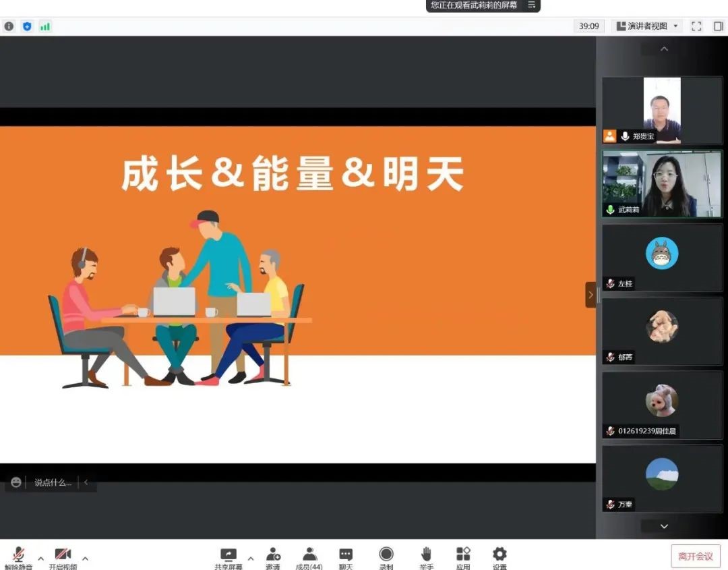This screenshot has height=570, width=728.
Task: Click the red 离开会议 leave button
Action: point(695,556)
